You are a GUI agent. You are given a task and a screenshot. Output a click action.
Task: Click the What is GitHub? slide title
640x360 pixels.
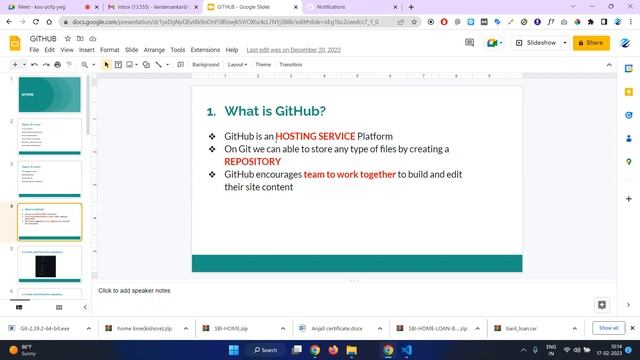click(x=275, y=111)
